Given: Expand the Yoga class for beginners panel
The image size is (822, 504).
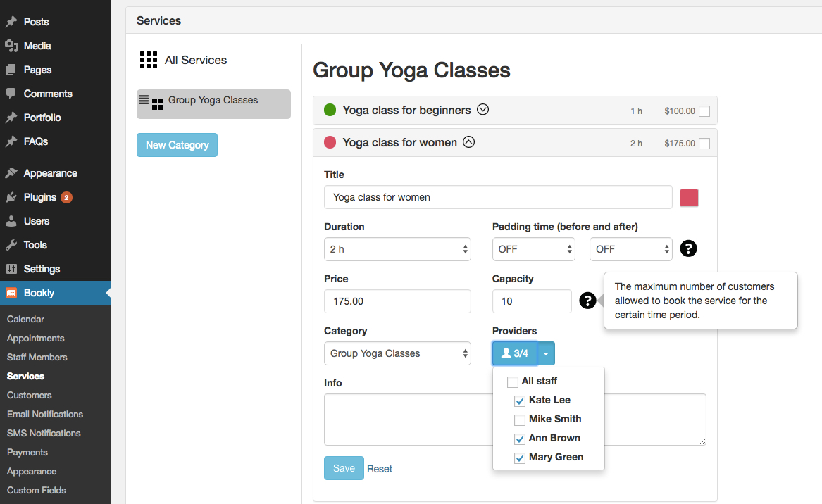Looking at the screenshot, I should (482, 110).
